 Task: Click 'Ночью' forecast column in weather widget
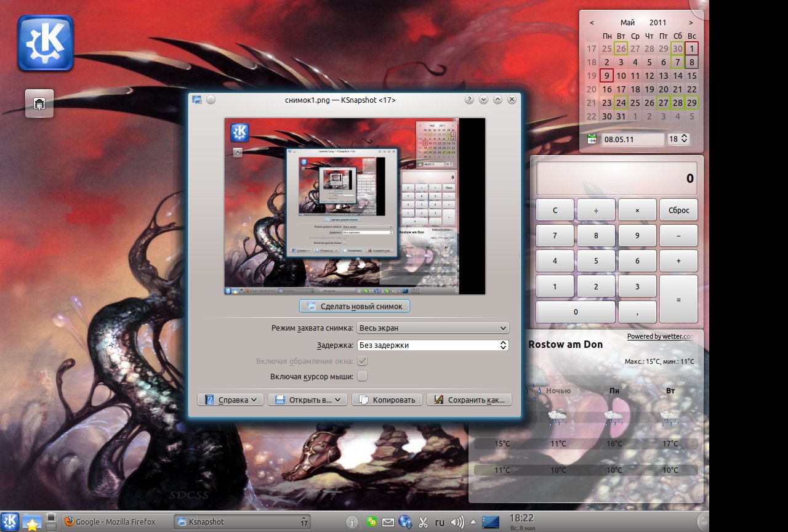[x=558, y=391]
